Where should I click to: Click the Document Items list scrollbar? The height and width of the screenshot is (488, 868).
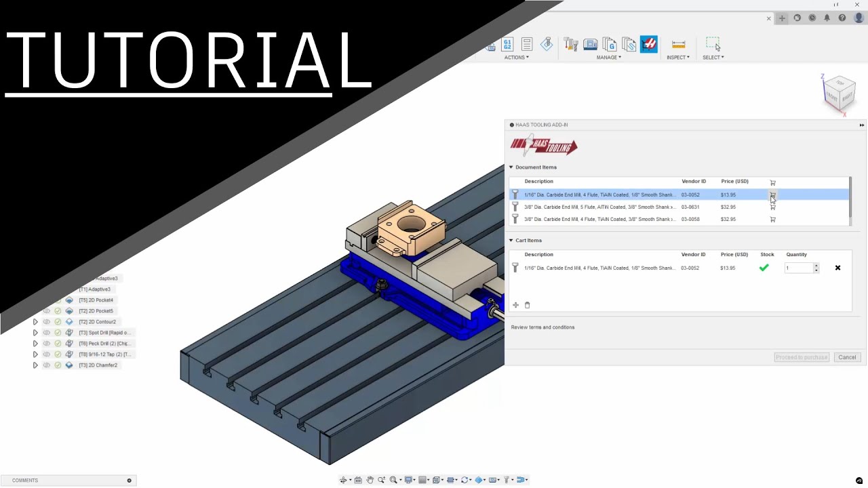coord(850,197)
